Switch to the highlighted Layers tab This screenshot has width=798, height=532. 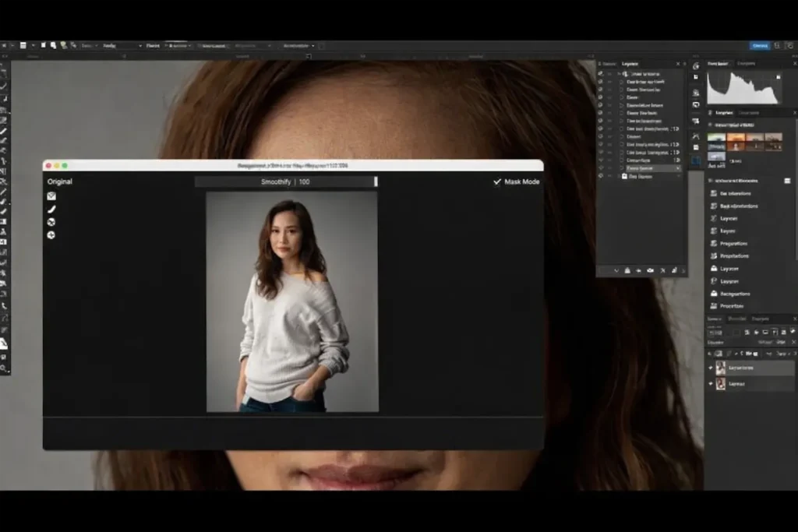coord(630,63)
